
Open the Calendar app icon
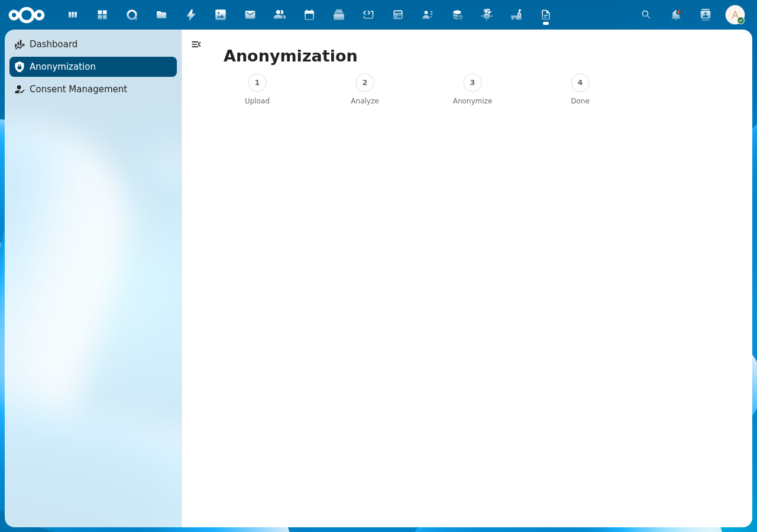pyautogui.click(x=309, y=15)
